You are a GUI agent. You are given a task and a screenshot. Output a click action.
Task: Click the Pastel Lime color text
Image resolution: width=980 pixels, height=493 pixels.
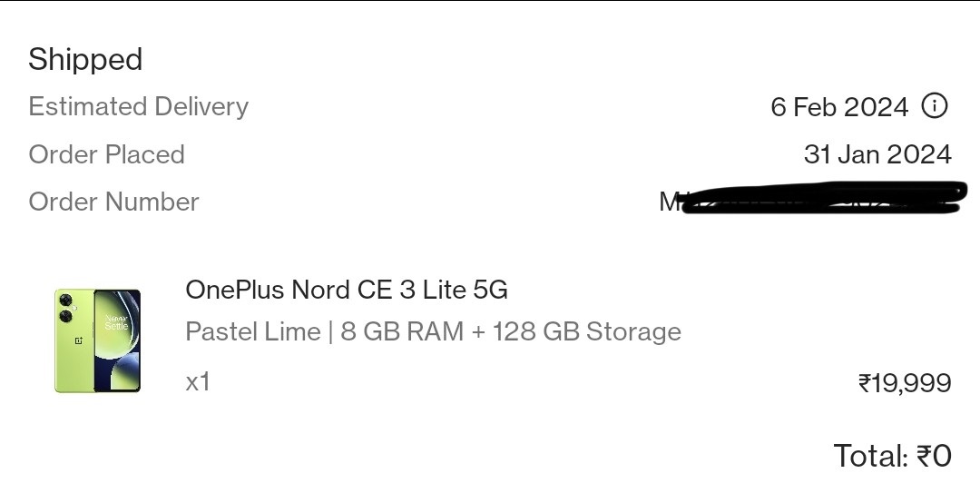[252, 331]
